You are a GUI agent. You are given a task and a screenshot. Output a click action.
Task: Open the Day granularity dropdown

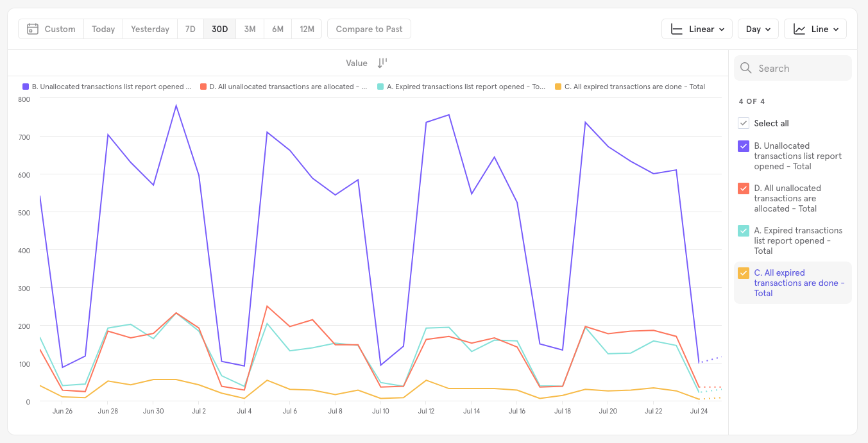(x=758, y=29)
